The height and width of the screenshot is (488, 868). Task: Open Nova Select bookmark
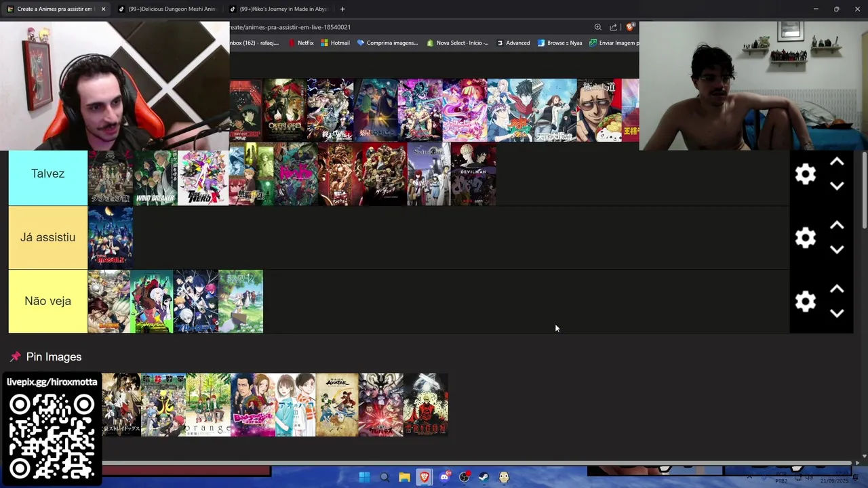[x=458, y=43]
